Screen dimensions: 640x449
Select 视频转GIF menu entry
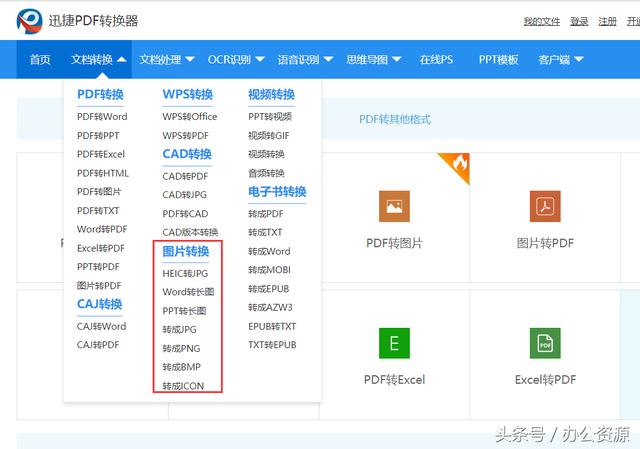tap(269, 136)
